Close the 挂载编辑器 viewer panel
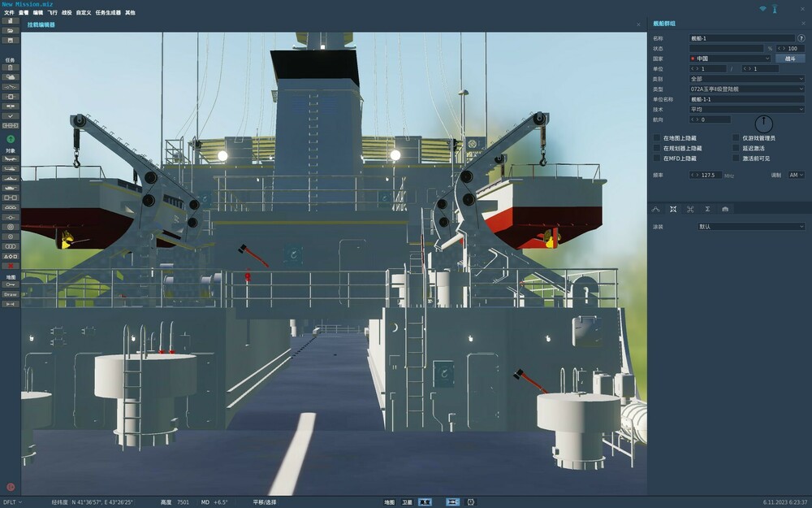The image size is (812, 508). 638,24
